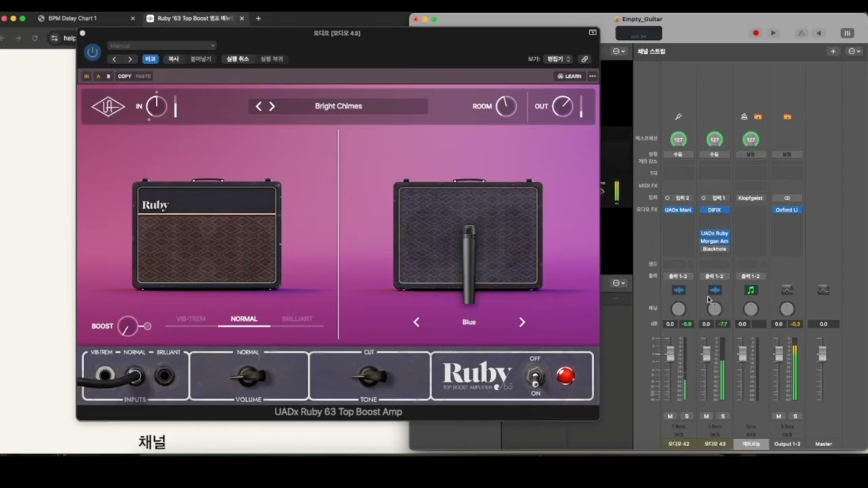The image size is (868, 488).
Task: Click the mixer button in Logic toolbar
Action: (x=847, y=33)
